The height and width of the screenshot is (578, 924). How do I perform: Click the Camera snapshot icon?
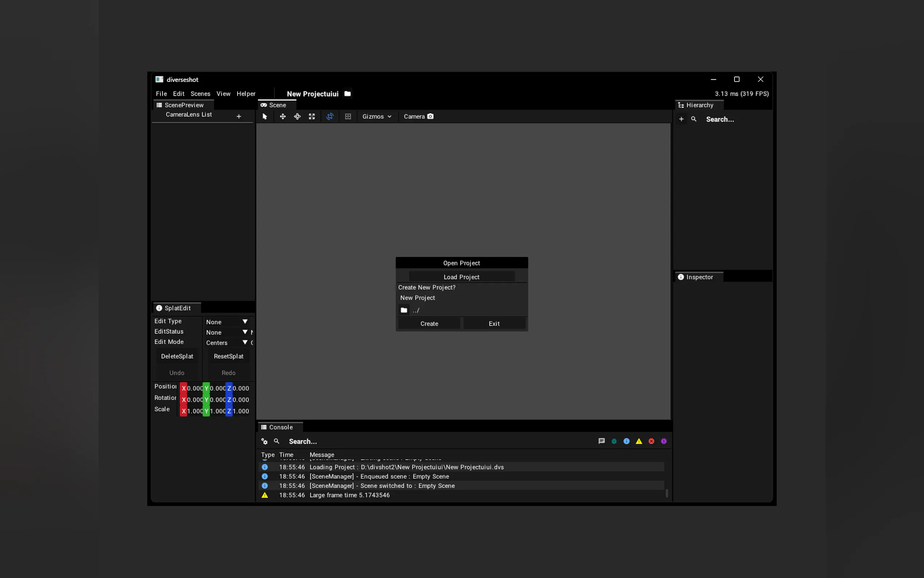(430, 116)
